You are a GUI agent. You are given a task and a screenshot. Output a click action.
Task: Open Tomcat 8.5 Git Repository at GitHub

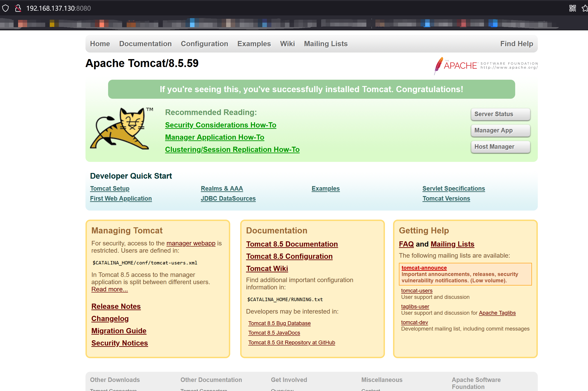point(292,342)
